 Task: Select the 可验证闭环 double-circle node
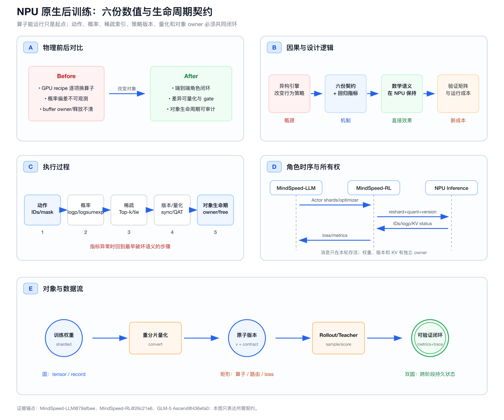[x=430, y=338]
